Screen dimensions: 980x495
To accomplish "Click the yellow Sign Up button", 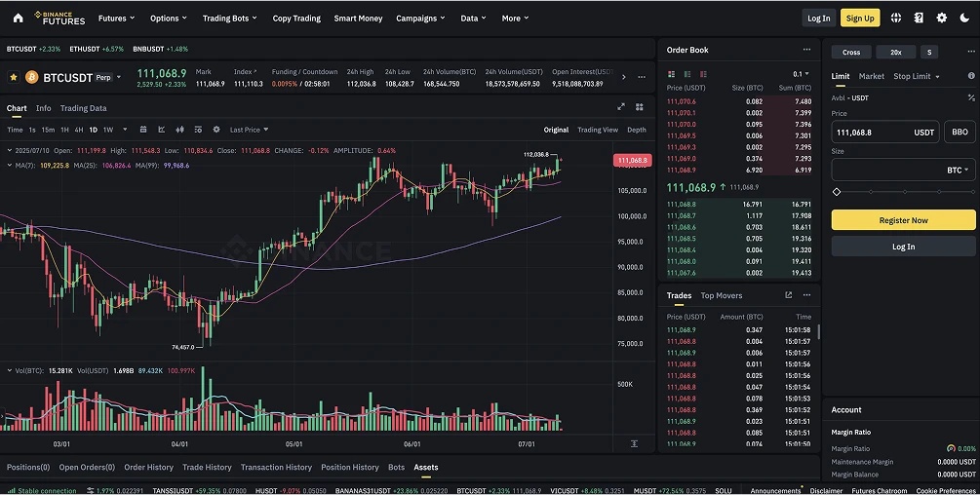I will tap(860, 19).
